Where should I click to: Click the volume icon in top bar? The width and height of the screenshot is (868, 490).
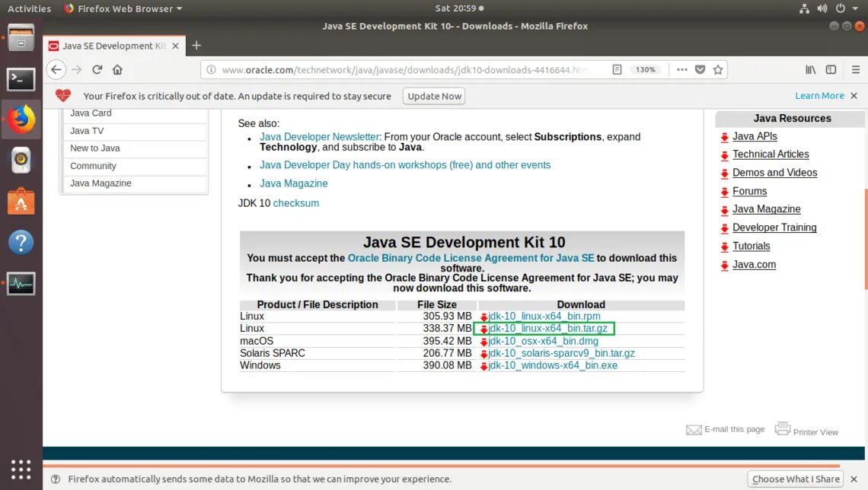tap(822, 8)
